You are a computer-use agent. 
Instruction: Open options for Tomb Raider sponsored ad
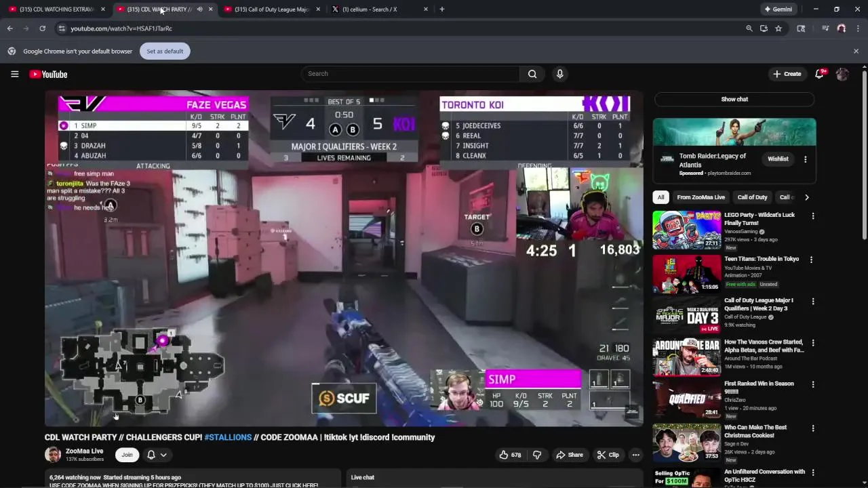[x=805, y=159]
